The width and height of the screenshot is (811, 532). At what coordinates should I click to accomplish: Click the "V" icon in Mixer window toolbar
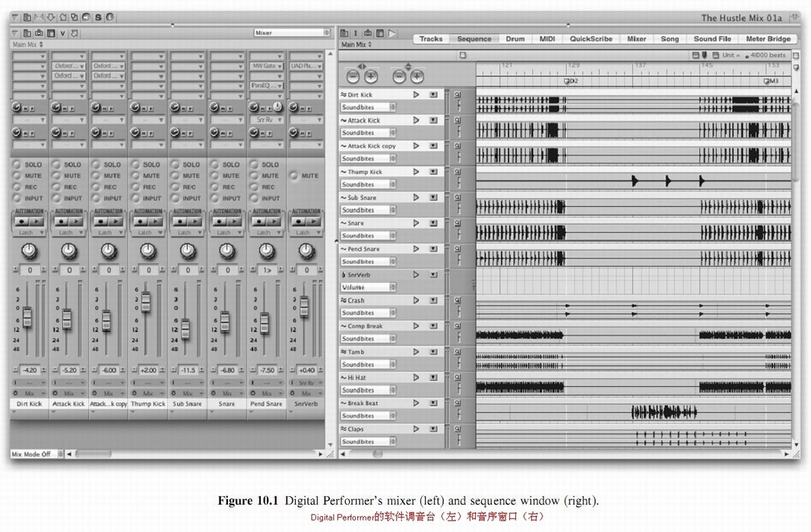click(x=62, y=33)
